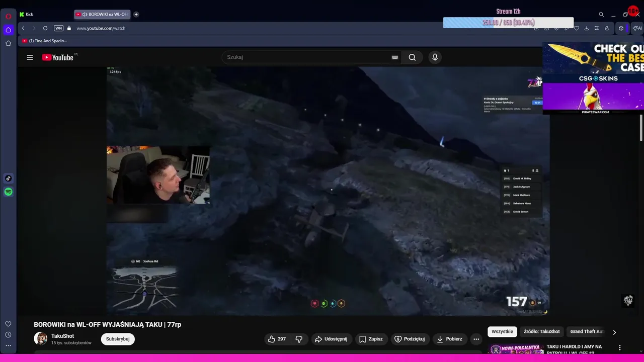Open a new tab with plus button
This screenshot has width=644, height=362.
tap(136, 15)
